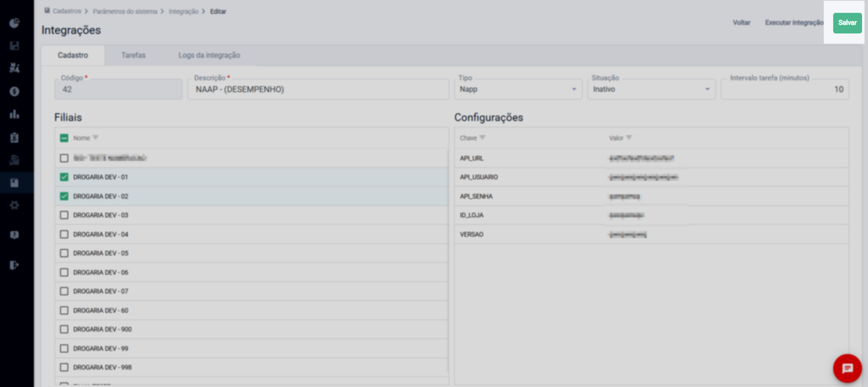Click the dollar sign financial sidebar icon
The image size is (868, 387).
pyautogui.click(x=14, y=92)
